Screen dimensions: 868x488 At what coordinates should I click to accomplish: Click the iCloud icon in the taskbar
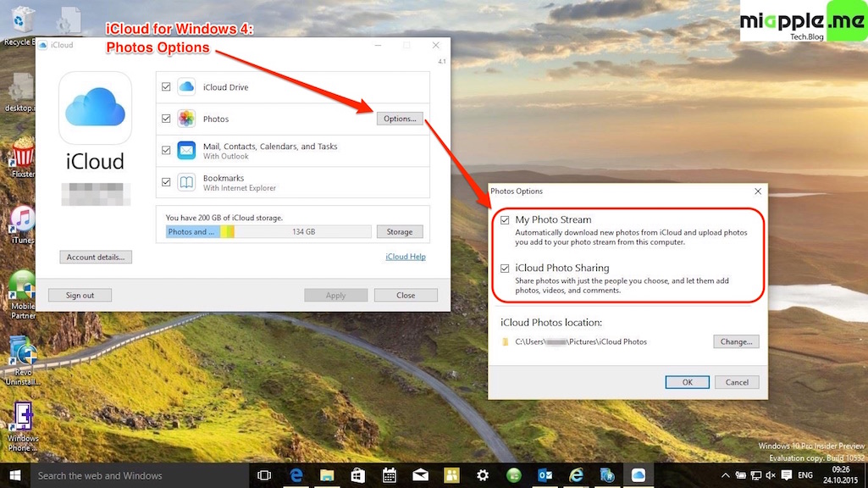[639, 475]
